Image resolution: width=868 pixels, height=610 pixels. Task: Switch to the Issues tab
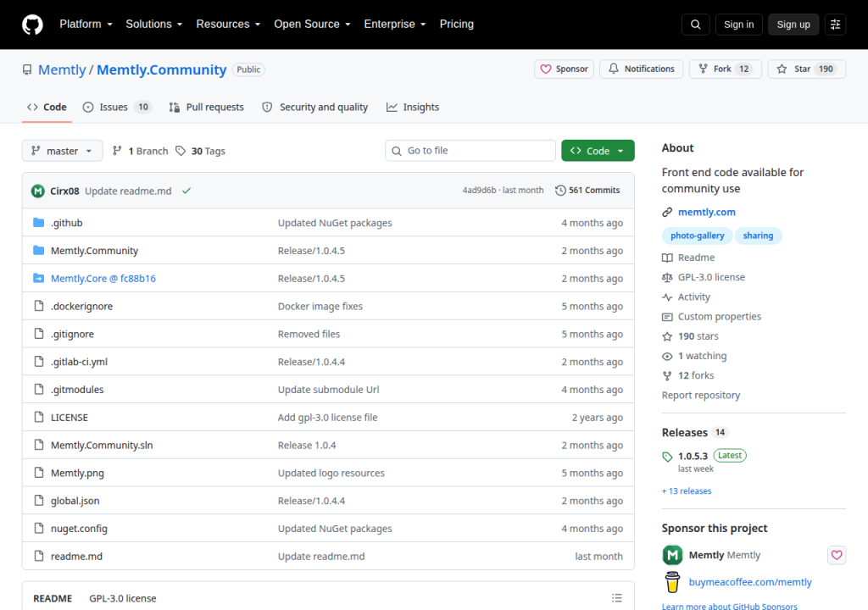117,107
